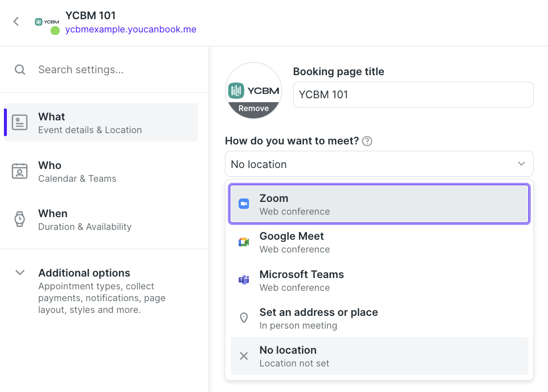Choose Set an address or place
This screenshot has width=548, height=392.
tap(379, 318)
